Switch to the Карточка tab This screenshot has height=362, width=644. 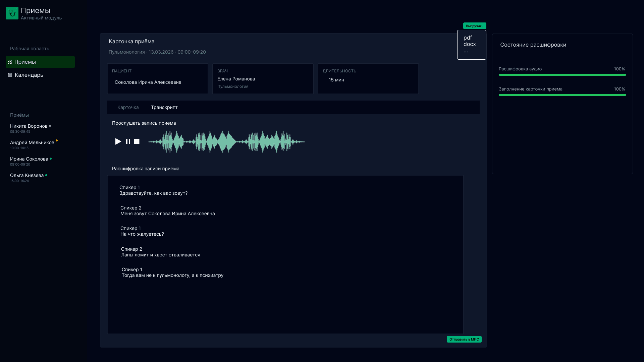[128, 107]
